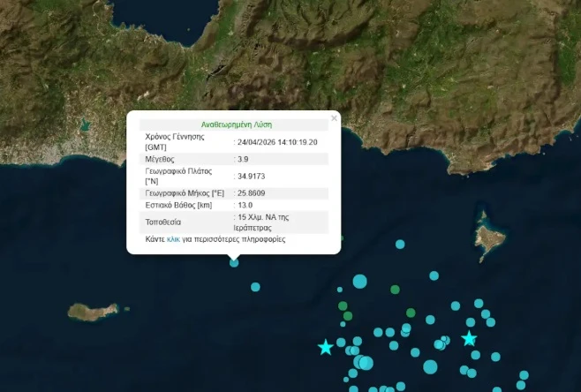The width and height of the screenshot is (581, 392).
Task: Click the right cyan star marker
Action: point(469,338)
